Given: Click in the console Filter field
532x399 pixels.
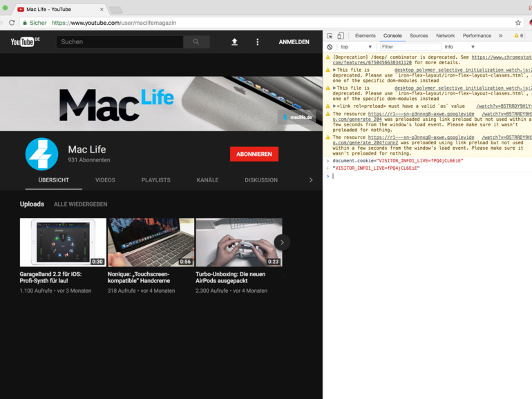Looking at the screenshot, I should 410,47.
